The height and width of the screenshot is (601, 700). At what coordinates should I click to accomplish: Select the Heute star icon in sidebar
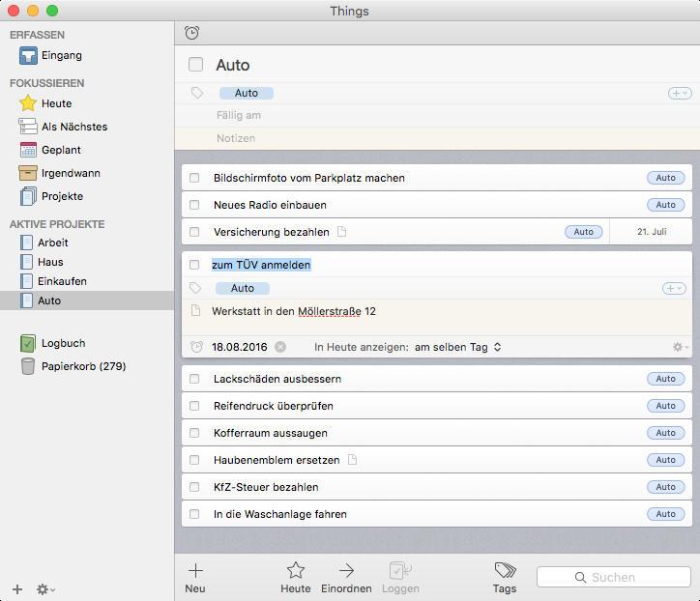(28, 103)
